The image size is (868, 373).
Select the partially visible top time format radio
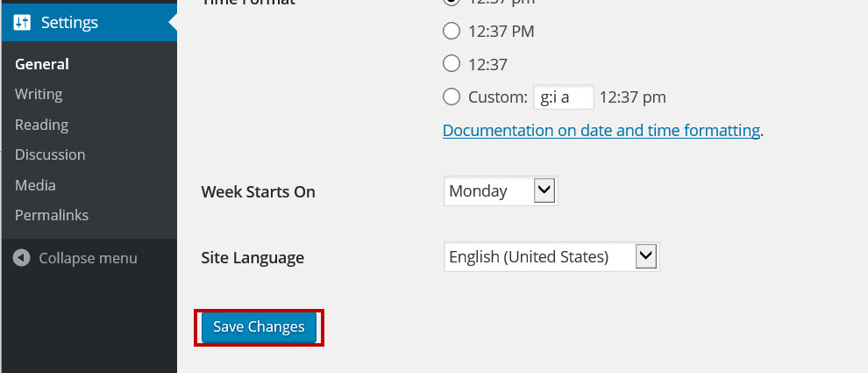452,3
